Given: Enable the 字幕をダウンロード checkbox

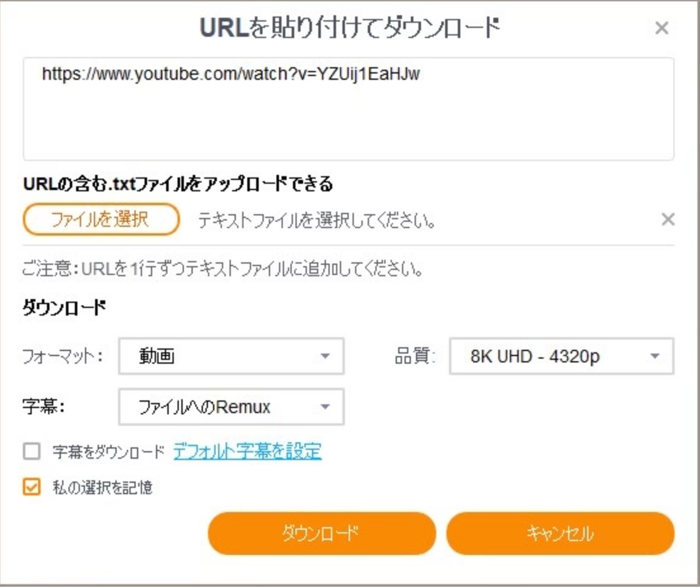Looking at the screenshot, I should tap(32, 451).
